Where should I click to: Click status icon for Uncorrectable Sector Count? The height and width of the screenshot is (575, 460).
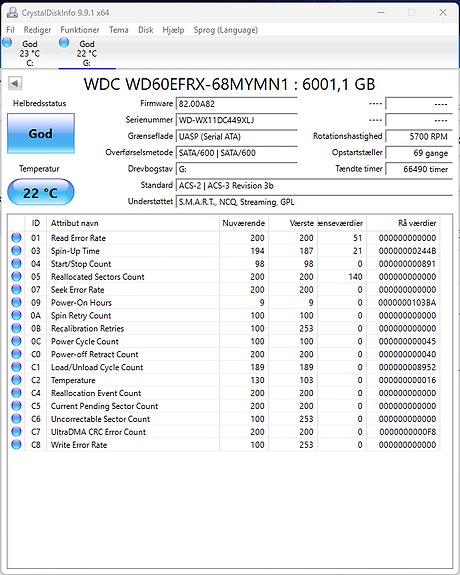tap(16, 418)
